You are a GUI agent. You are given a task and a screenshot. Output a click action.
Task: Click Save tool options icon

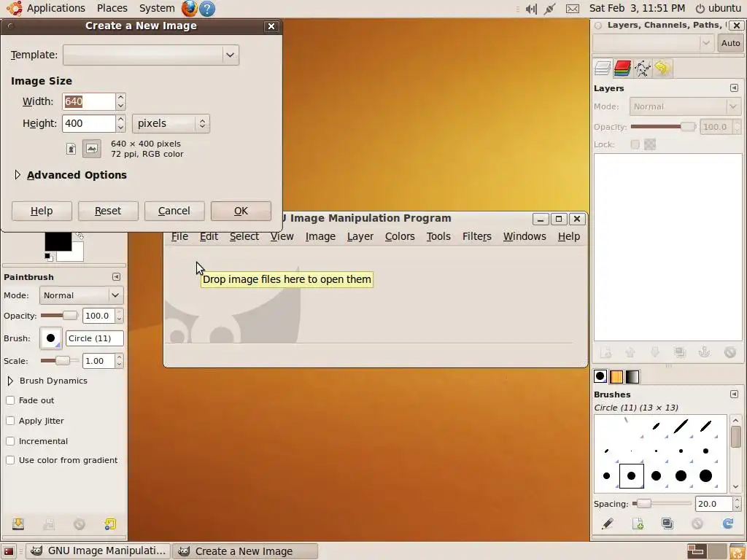click(x=18, y=524)
